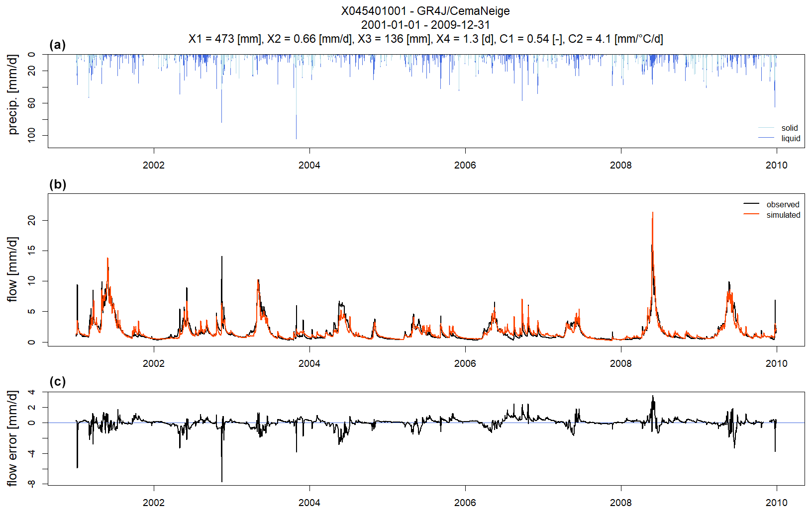Click the model parameters line starting with X1
The width and height of the screenshot is (812, 513).
coord(425,39)
